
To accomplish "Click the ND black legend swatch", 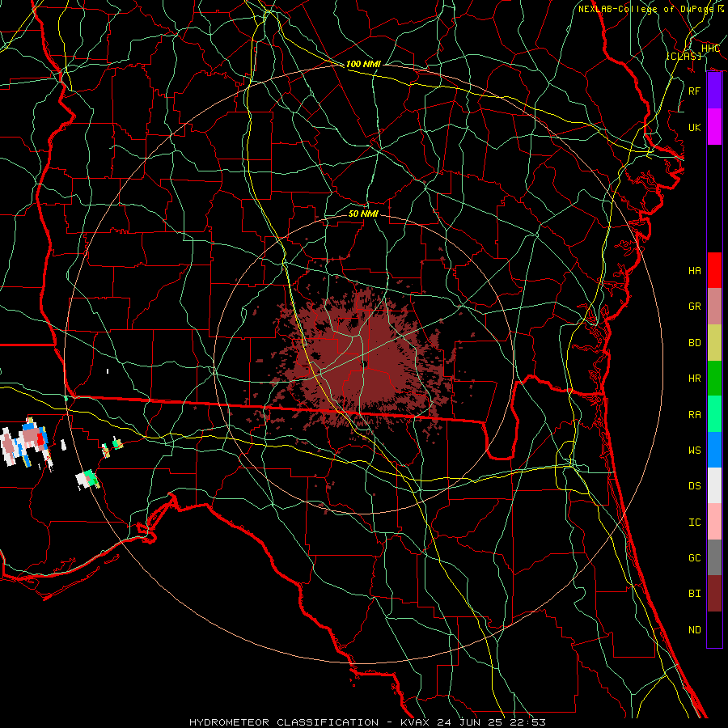I will coord(714,629).
